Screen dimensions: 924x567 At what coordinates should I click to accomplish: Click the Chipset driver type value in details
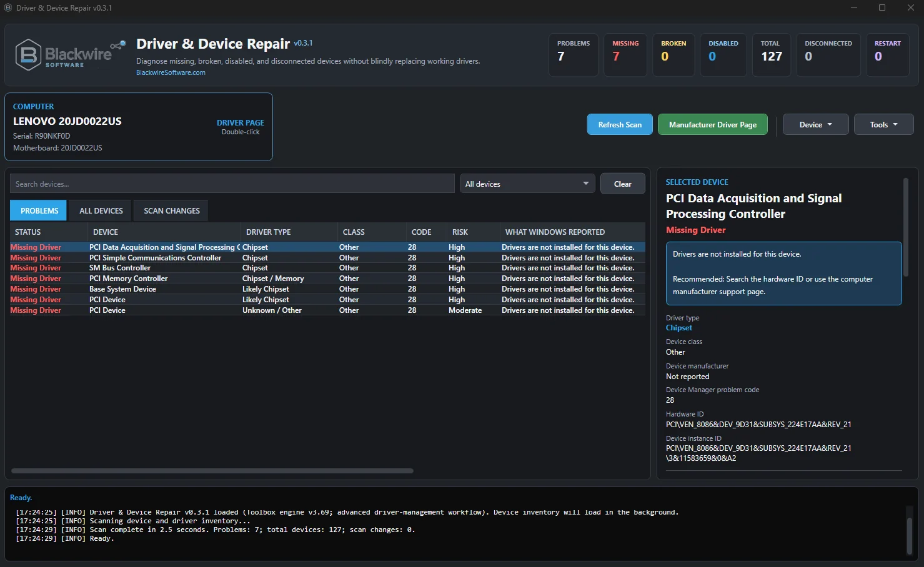679,328
